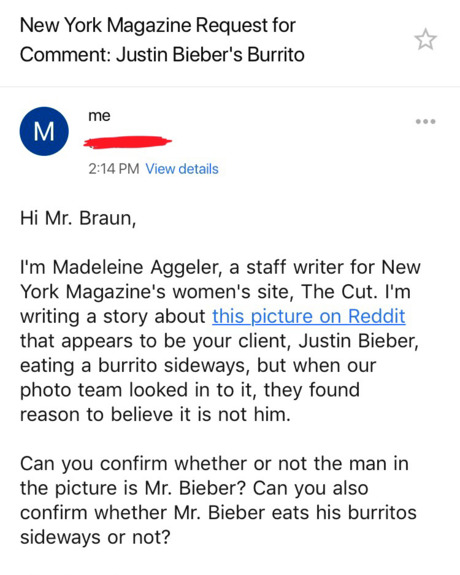The image size is (460, 575).
Task: Tap the line photo team looked in to it
Action: (x=190, y=390)
